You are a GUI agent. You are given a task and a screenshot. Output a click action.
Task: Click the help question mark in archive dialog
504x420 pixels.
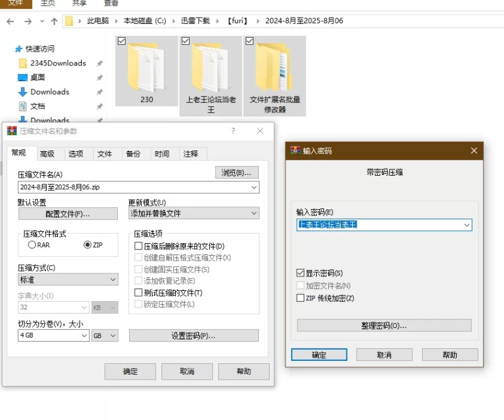click(x=233, y=131)
